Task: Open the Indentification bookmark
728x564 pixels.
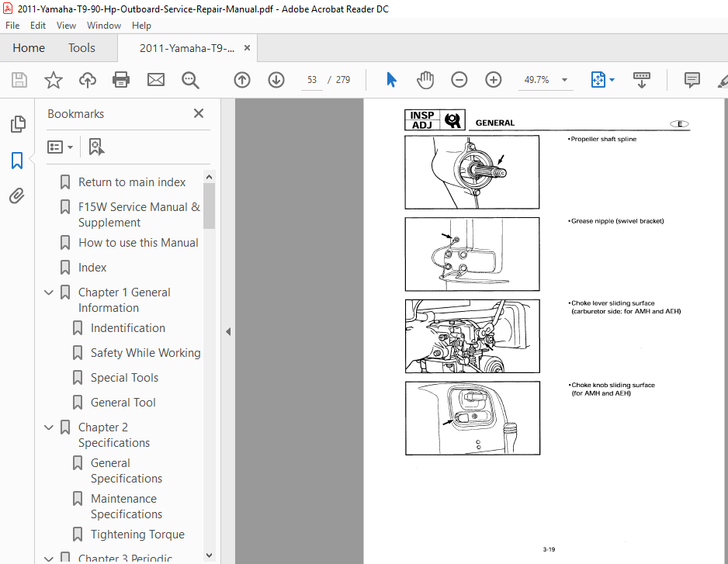Action: pyautogui.click(x=128, y=328)
